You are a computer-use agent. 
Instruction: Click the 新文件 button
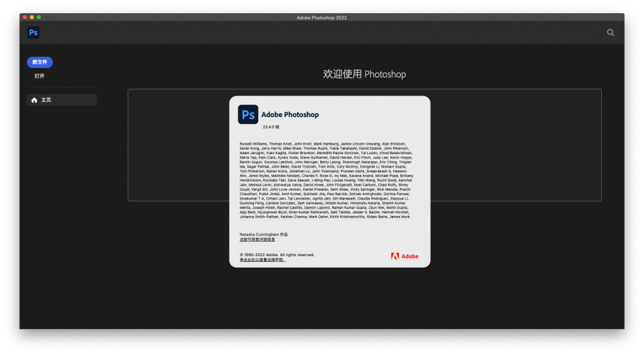(40, 62)
